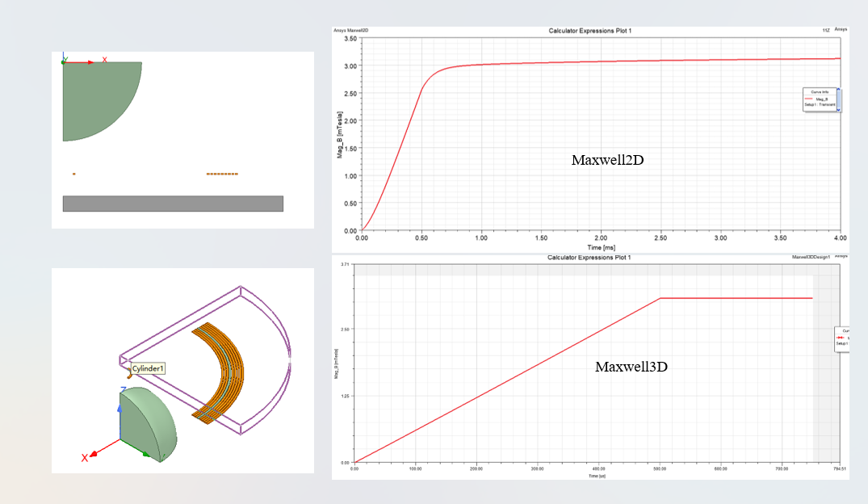Click the '1.50' tick on the Maxwell2D Mag_B axis

[350, 149]
